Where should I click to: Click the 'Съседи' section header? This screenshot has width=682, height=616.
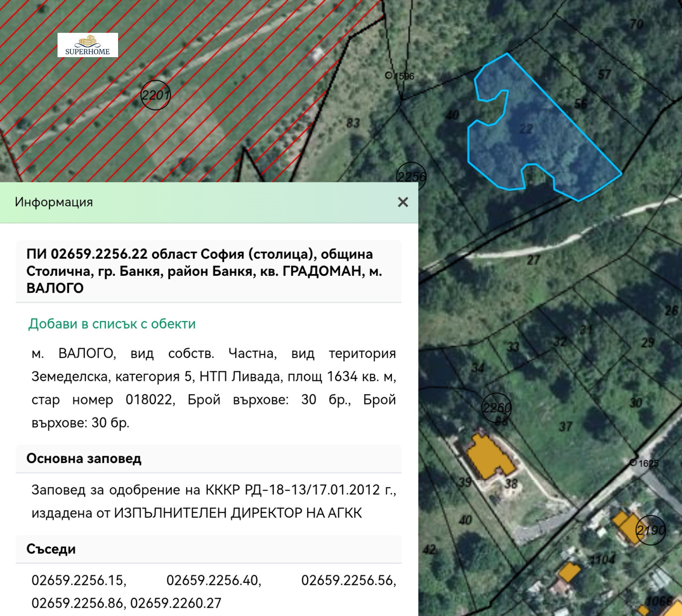(x=209, y=549)
